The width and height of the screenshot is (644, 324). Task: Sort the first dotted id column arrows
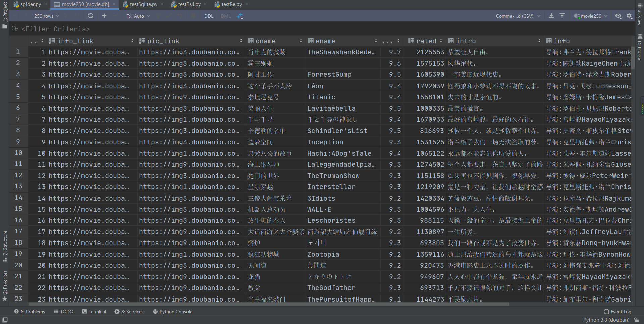pyautogui.click(x=42, y=41)
